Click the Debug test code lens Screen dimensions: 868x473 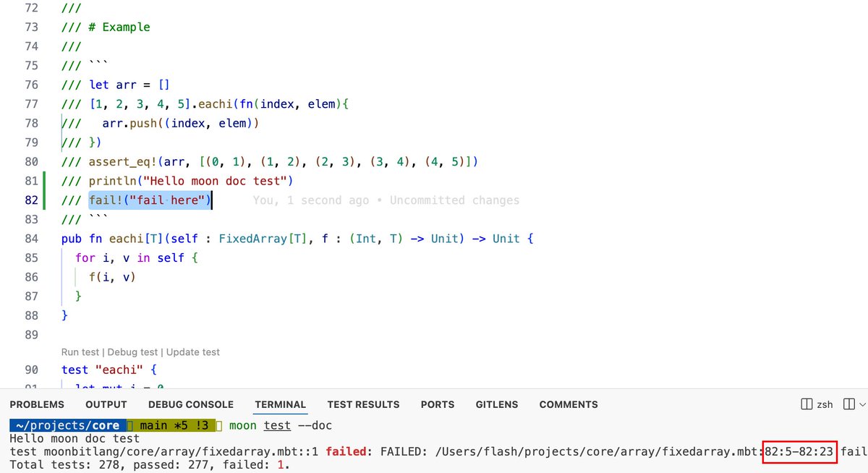[x=132, y=352]
